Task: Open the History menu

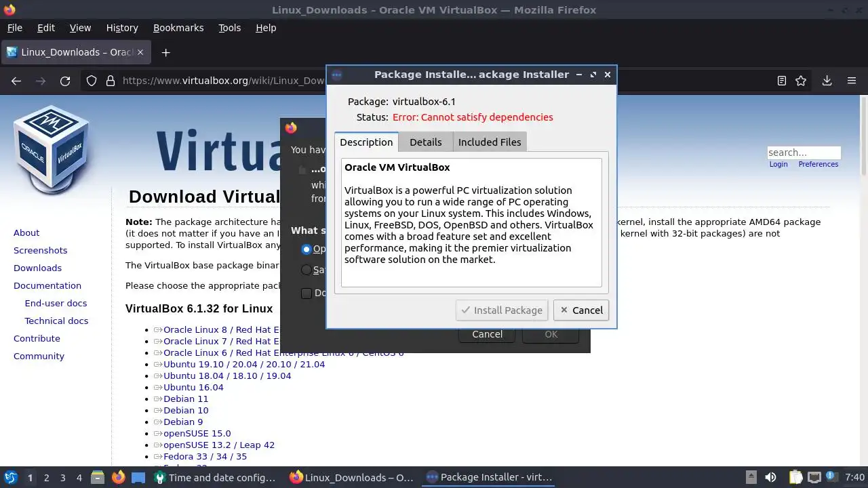Action: pos(122,28)
